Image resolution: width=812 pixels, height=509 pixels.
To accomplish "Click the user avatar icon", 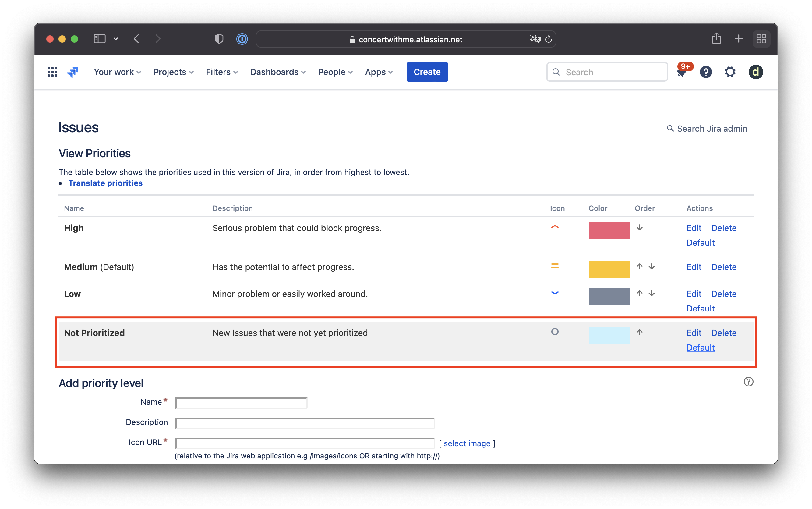I will pos(756,72).
